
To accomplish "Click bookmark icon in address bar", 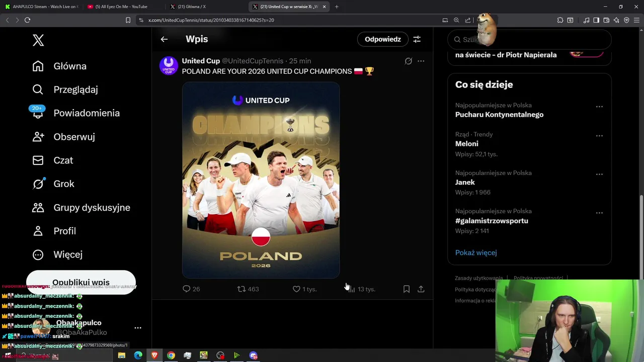I will [128, 20].
